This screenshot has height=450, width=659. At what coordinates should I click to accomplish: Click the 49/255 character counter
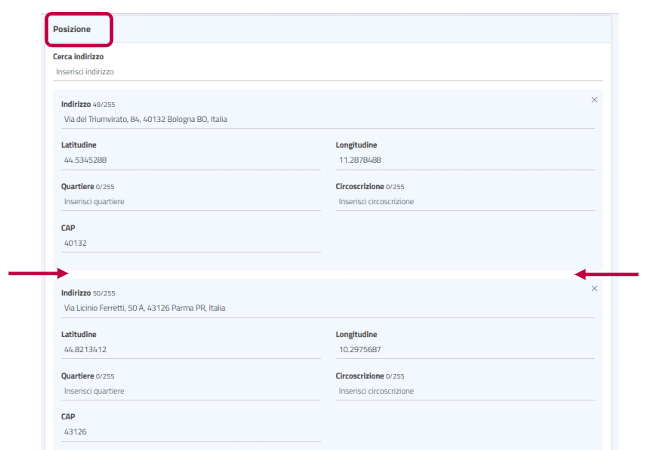[x=103, y=104]
